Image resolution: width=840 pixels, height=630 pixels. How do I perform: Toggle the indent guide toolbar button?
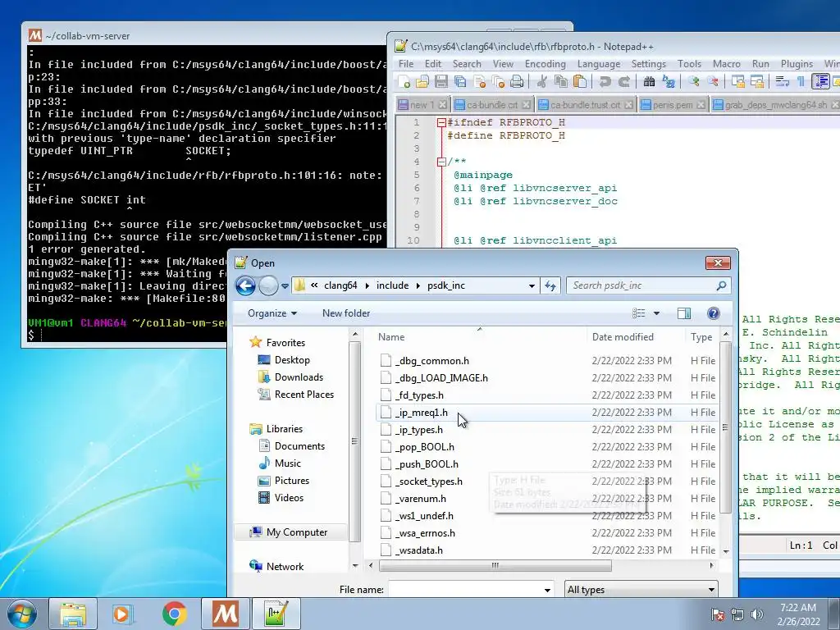click(820, 81)
